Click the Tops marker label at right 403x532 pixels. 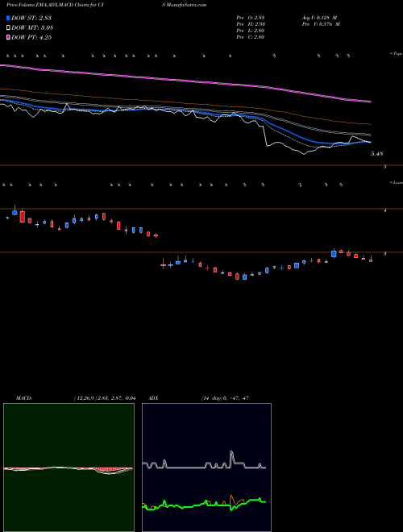396,54
